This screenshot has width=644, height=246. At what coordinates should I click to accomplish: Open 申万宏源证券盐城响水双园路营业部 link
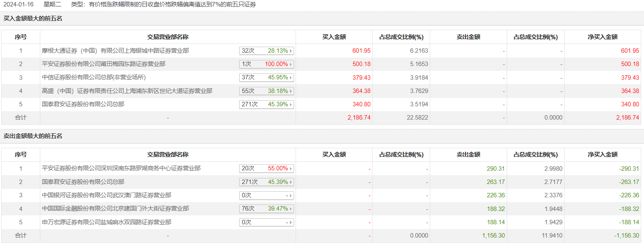(106, 222)
